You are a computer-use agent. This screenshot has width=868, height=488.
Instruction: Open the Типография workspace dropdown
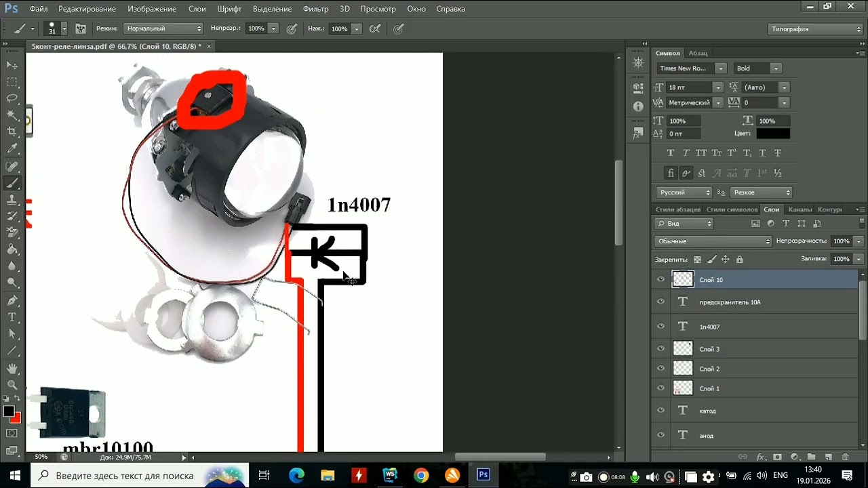816,29
